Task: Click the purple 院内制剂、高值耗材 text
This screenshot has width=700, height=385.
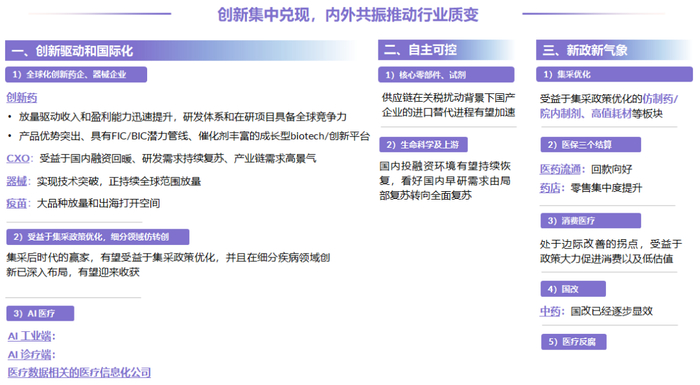Action: (586, 114)
